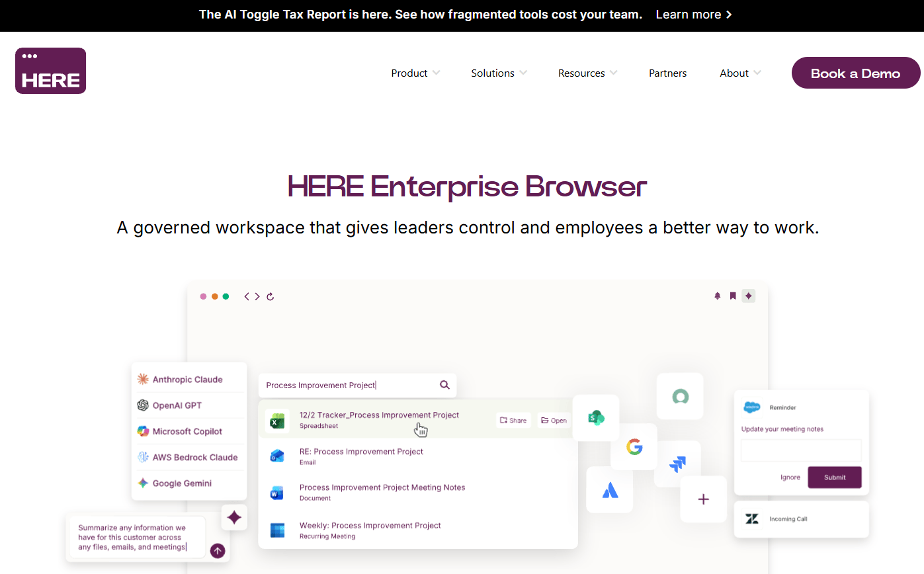
Task: Open the notifications bell icon
Action: 718,296
